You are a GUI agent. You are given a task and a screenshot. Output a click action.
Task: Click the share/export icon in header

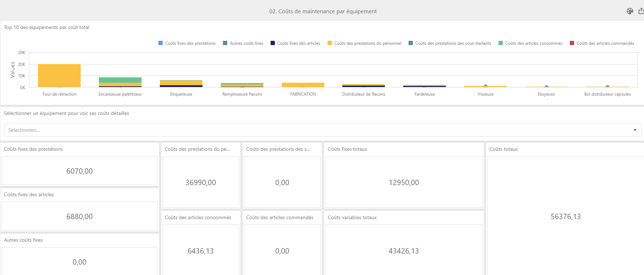tap(641, 11)
